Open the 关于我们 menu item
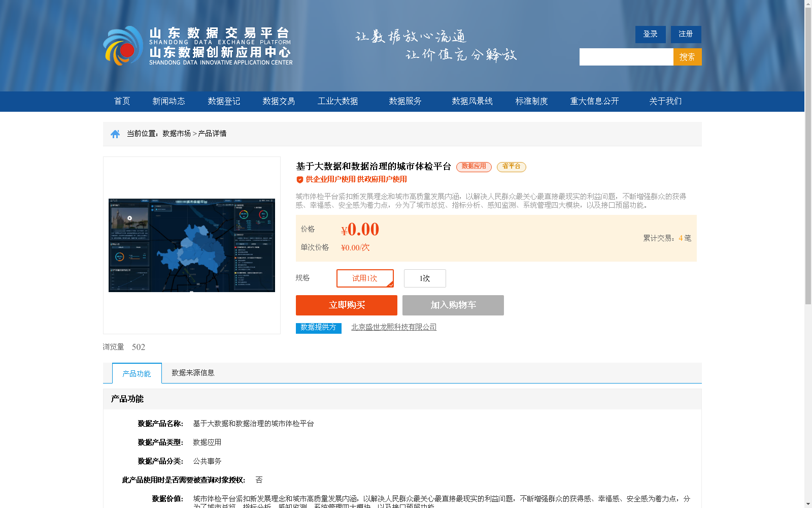 (x=665, y=101)
